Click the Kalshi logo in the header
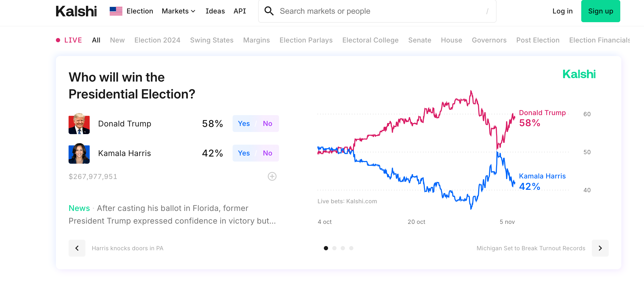This screenshot has width=644, height=283. click(76, 11)
